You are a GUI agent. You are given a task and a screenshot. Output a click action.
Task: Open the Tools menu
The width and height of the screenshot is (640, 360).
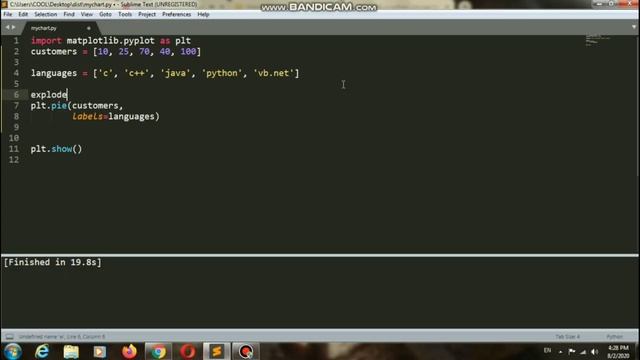[125, 14]
